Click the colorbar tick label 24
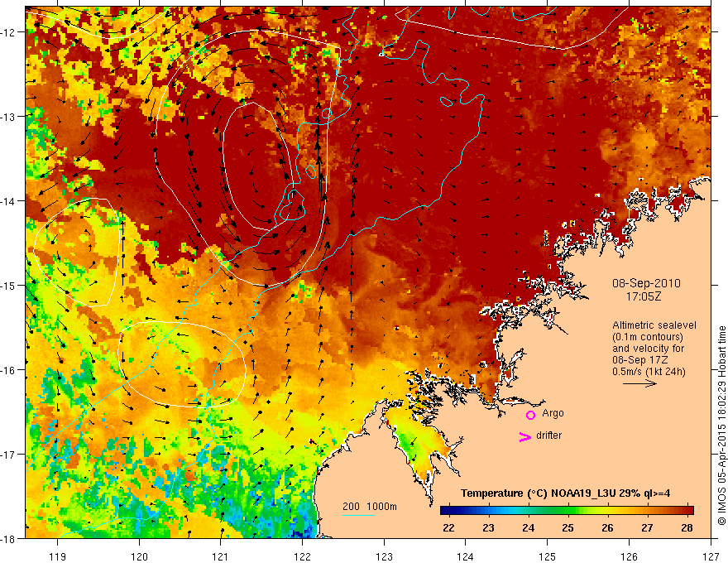 [x=528, y=527]
